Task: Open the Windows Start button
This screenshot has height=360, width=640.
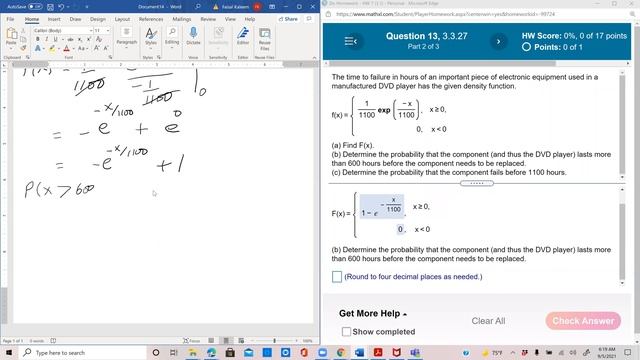Action: tap(9, 352)
